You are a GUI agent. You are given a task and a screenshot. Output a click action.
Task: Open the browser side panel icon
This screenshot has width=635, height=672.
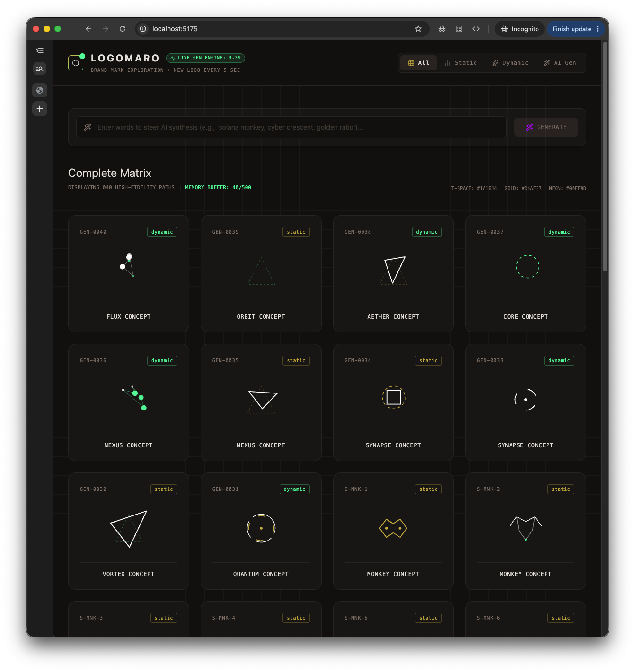tap(459, 29)
